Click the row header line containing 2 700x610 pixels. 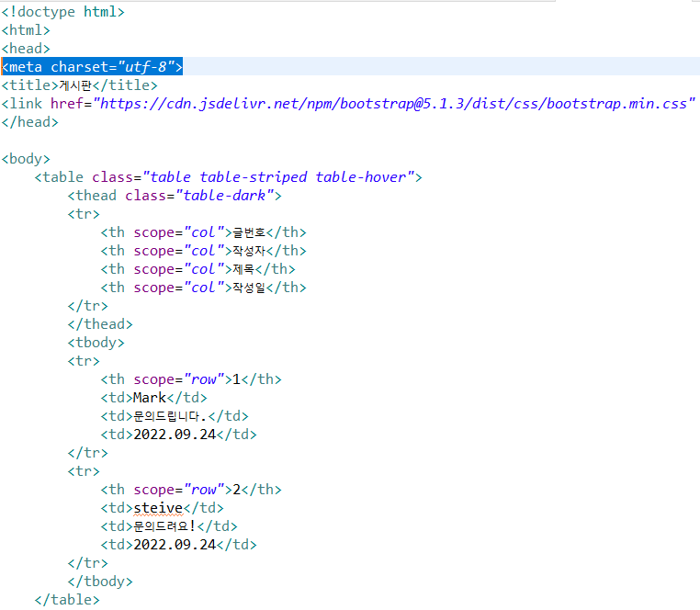[x=191, y=490]
